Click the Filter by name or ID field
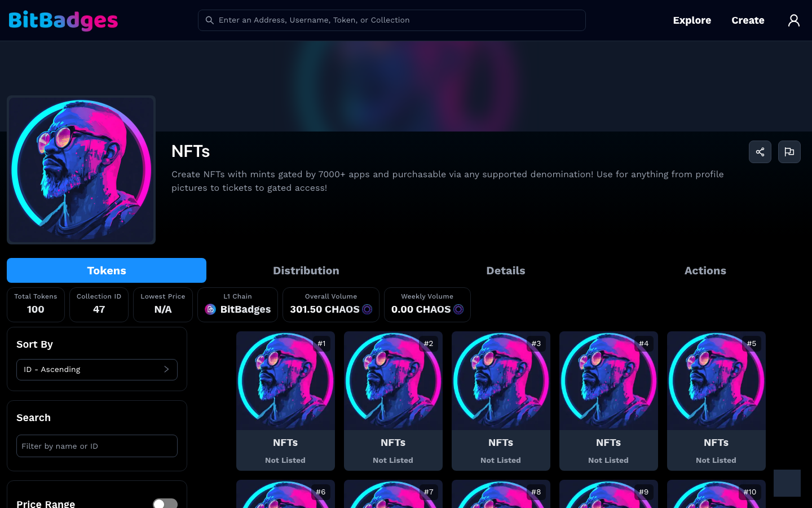The width and height of the screenshot is (812, 508). [97, 446]
